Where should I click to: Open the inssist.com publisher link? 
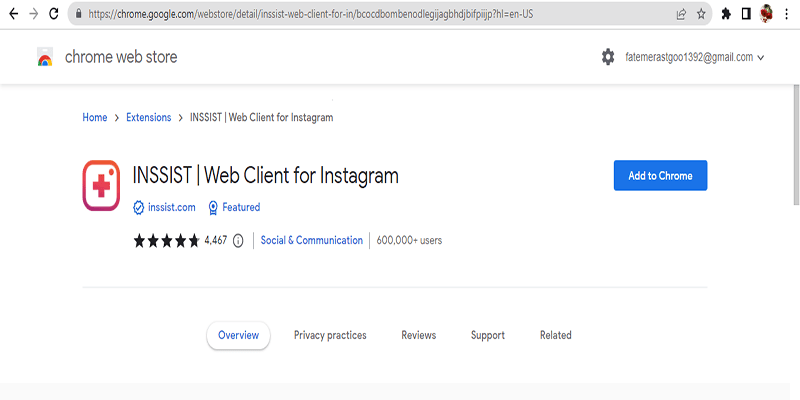point(172,207)
